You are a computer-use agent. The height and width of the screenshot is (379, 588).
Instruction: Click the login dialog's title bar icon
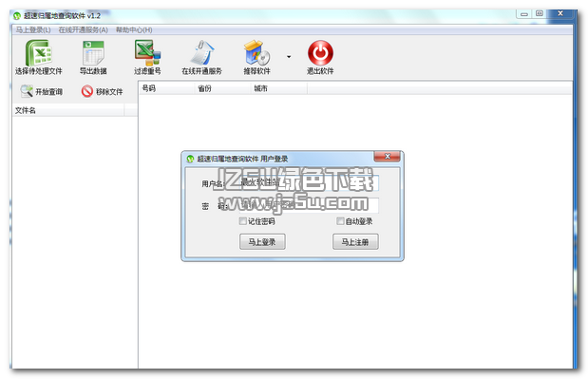(190, 159)
